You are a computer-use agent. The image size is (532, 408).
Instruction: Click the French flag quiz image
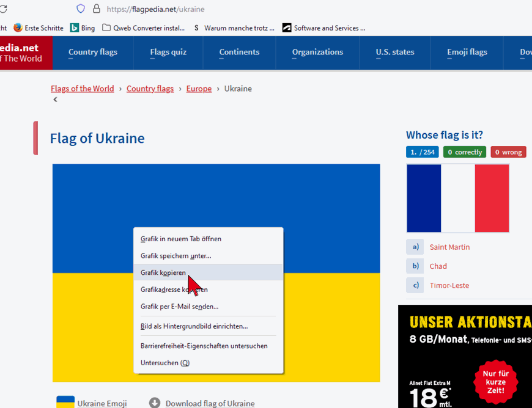457,199
